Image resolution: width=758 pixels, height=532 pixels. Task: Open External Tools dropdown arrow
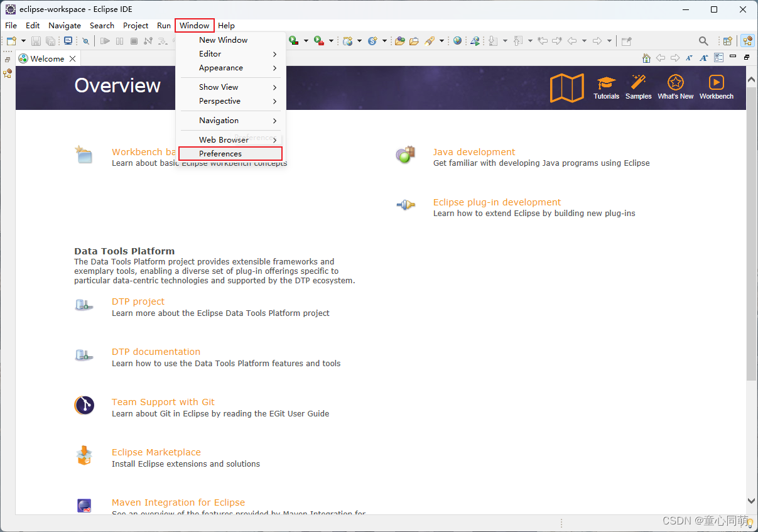point(331,41)
